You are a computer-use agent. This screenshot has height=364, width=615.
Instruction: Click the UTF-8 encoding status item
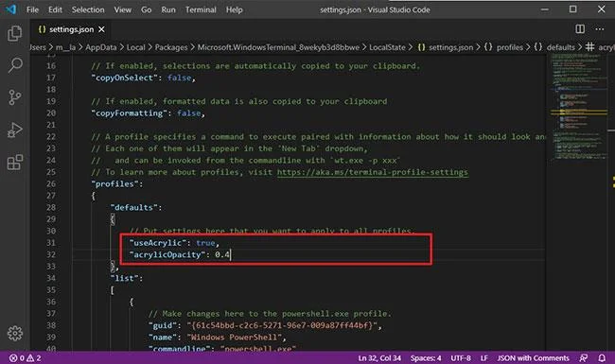coord(461,358)
